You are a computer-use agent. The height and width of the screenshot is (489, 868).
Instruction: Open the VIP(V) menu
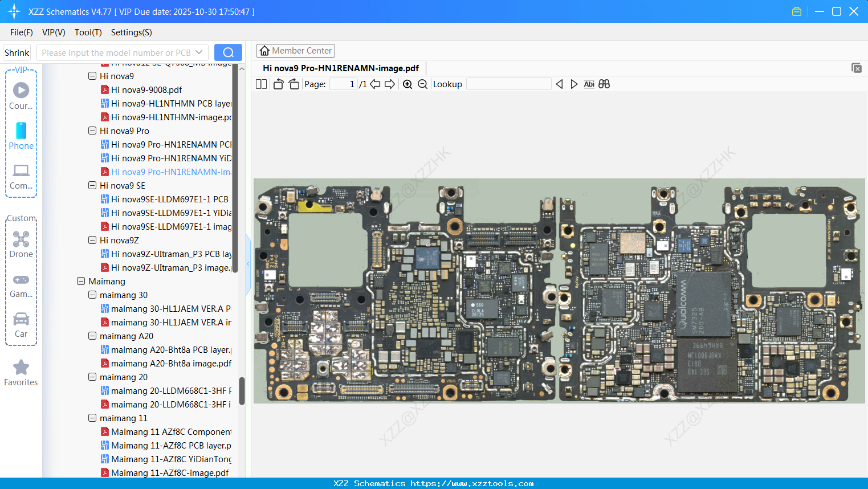[54, 32]
